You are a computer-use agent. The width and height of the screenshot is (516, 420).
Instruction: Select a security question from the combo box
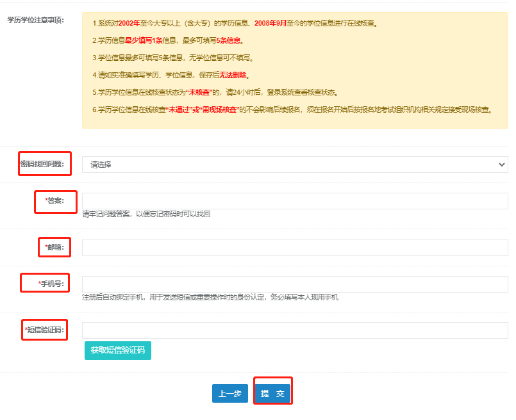point(295,165)
